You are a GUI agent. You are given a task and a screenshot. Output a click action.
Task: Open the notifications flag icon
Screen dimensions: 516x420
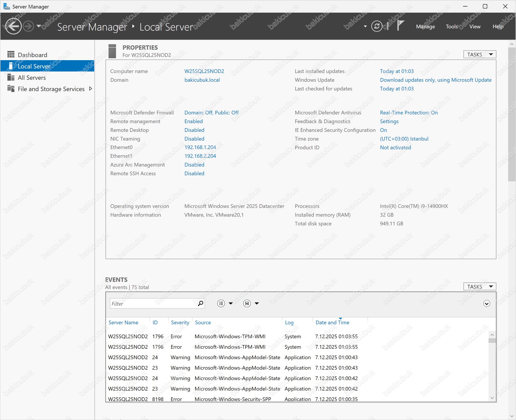coord(400,26)
